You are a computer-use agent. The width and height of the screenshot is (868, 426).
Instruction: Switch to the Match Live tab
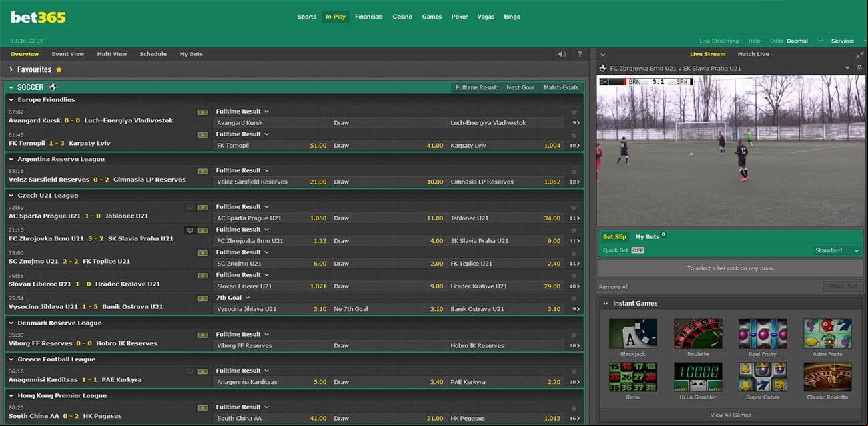(753, 54)
